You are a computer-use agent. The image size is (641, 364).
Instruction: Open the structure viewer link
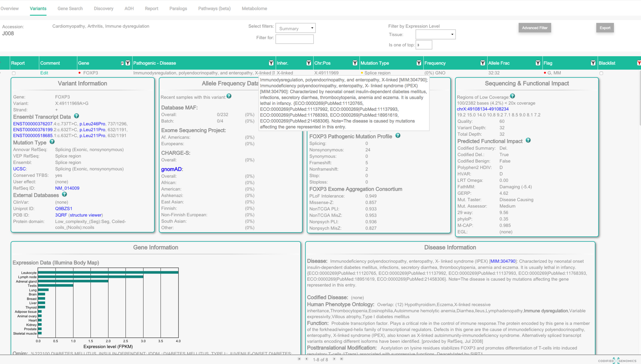[86, 215]
